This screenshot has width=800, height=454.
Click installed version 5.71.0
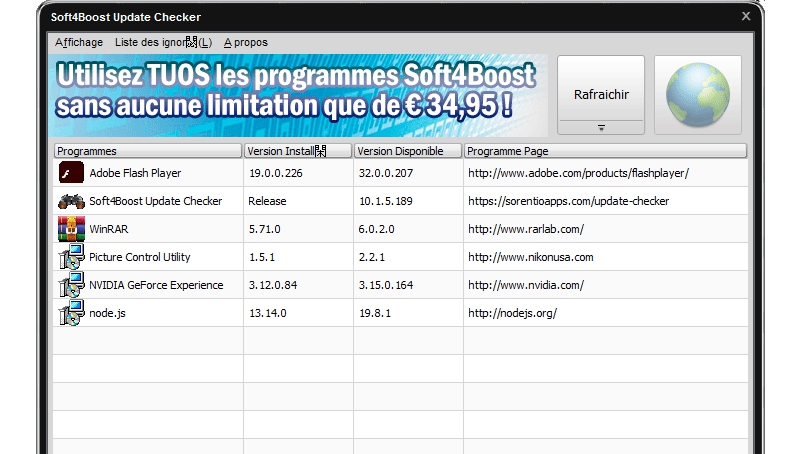(265, 229)
